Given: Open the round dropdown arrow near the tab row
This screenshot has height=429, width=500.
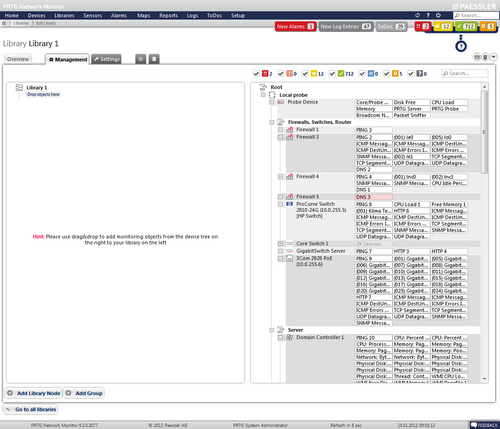Looking at the screenshot, I should (493, 57).
